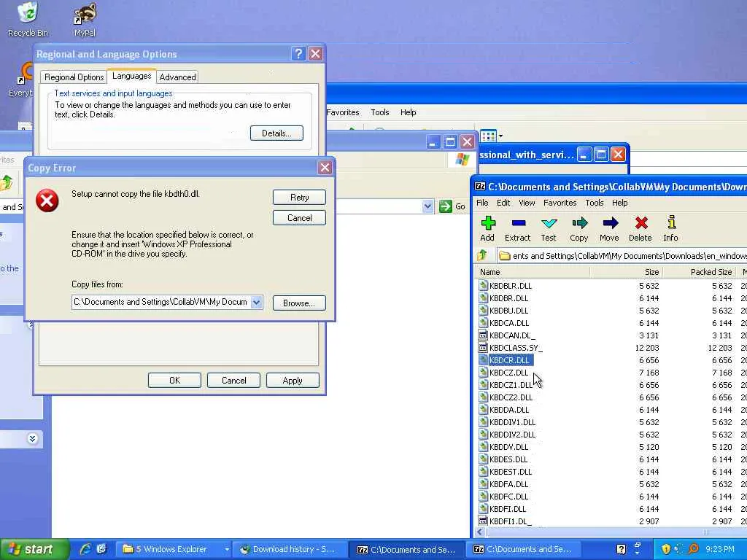
Task: Click the 7-Zip address path field
Action: pyautogui.click(x=622, y=256)
